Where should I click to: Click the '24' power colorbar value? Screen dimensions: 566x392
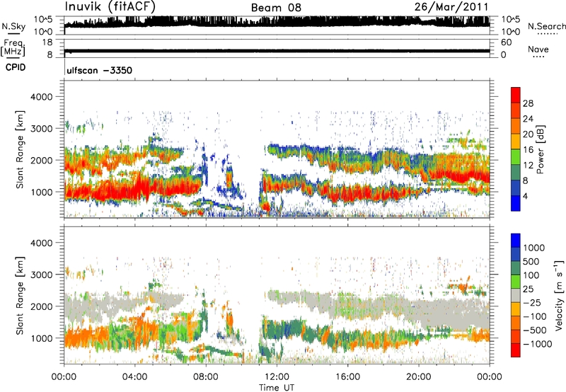tap(528, 119)
